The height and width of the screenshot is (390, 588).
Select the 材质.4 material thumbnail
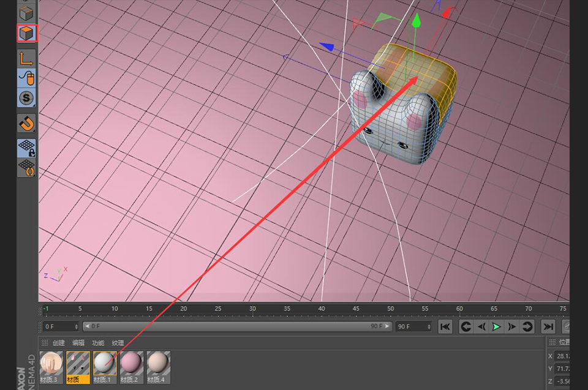[x=158, y=366]
